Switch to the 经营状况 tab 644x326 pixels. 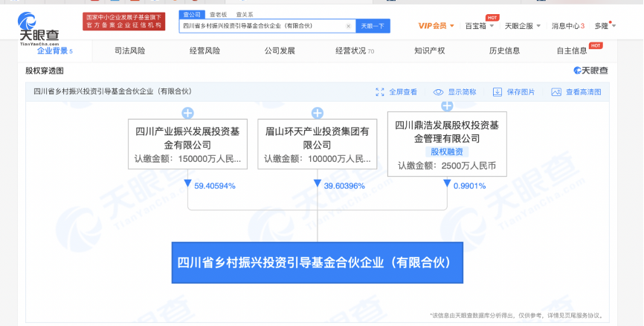coord(355,50)
